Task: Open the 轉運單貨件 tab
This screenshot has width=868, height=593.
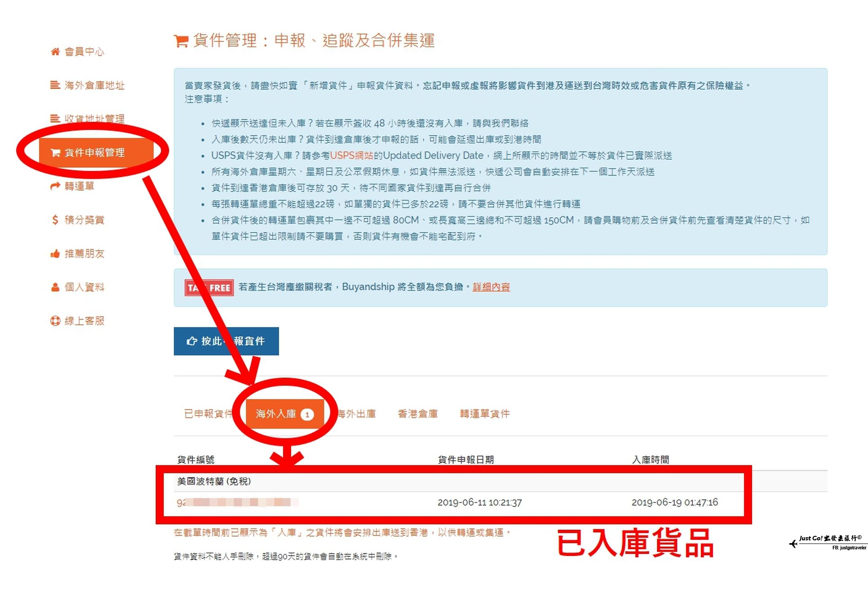Action: (x=484, y=413)
